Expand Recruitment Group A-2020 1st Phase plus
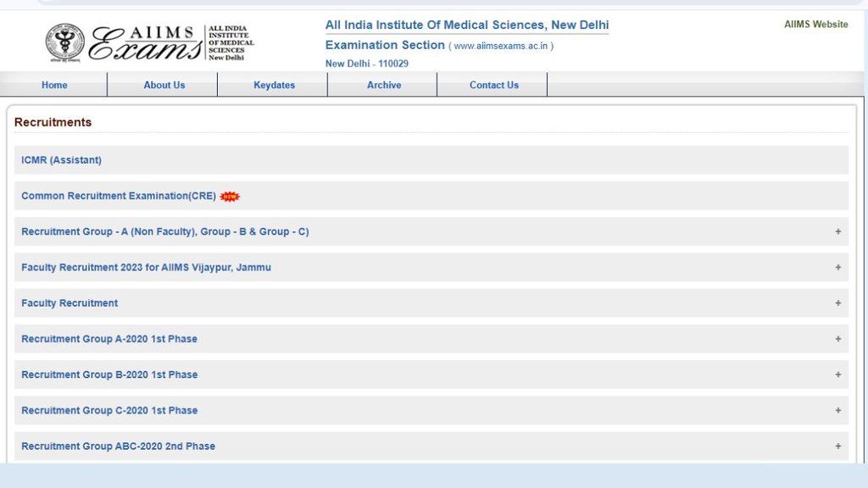Image resolution: width=868 pixels, height=488 pixels. point(837,339)
